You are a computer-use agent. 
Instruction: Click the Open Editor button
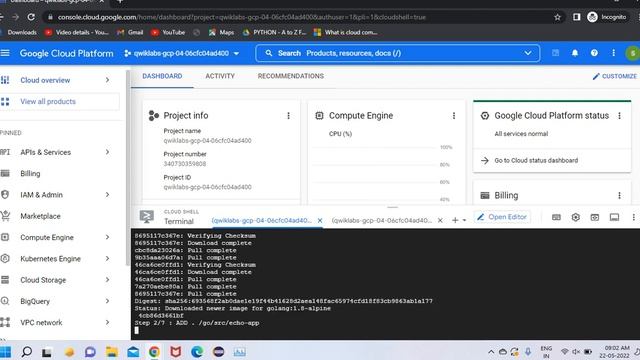click(x=502, y=217)
